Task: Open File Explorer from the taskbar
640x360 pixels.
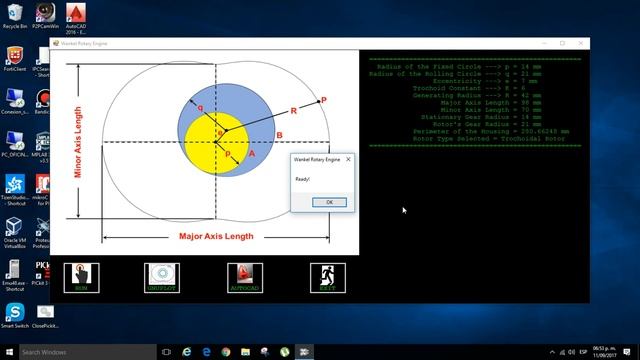Action: tap(245, 352)
